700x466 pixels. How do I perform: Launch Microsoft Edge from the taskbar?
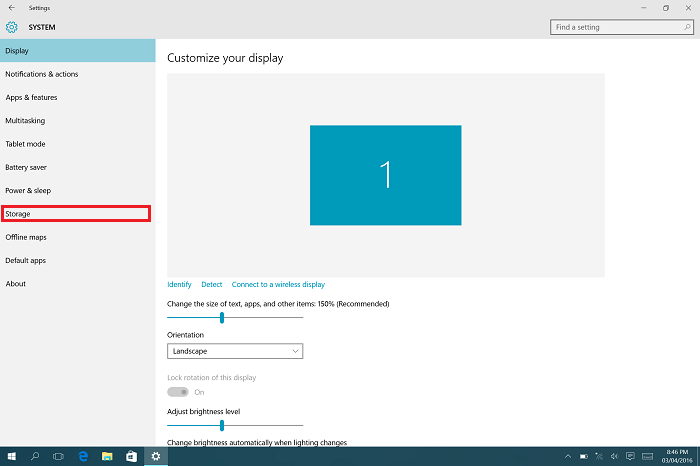[83, 456]
